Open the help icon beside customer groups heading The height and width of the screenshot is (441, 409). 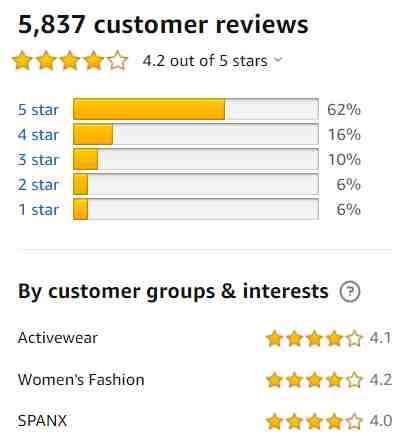[x=350, y=292]
